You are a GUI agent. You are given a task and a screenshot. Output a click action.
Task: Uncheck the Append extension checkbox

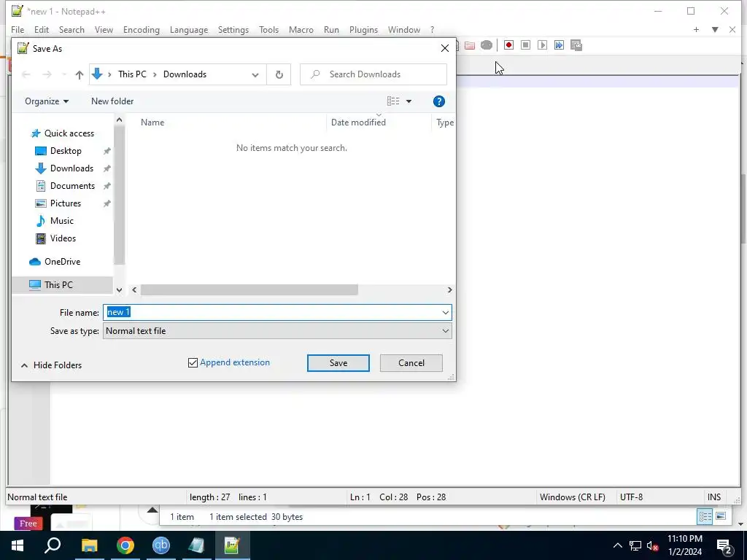[x=193, y=363]
